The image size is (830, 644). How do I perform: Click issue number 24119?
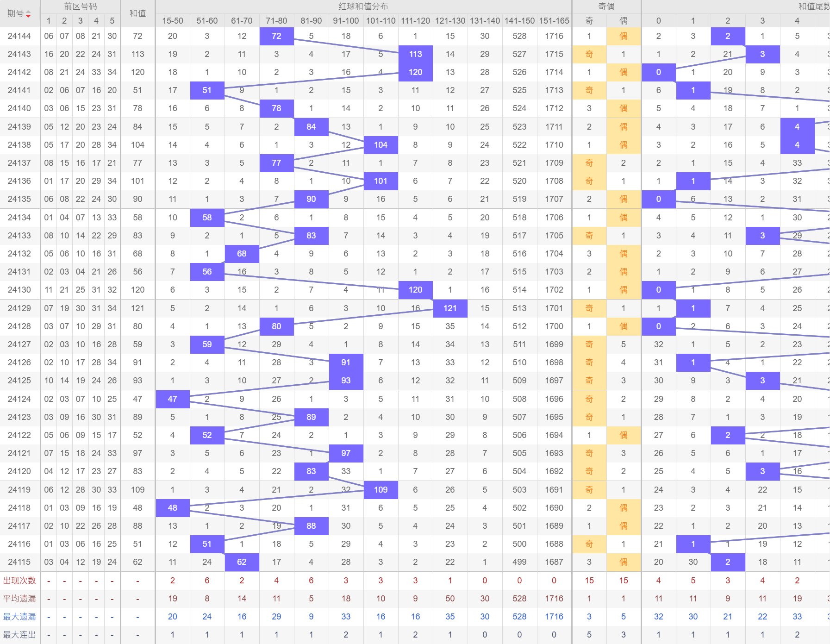point(19,490)
